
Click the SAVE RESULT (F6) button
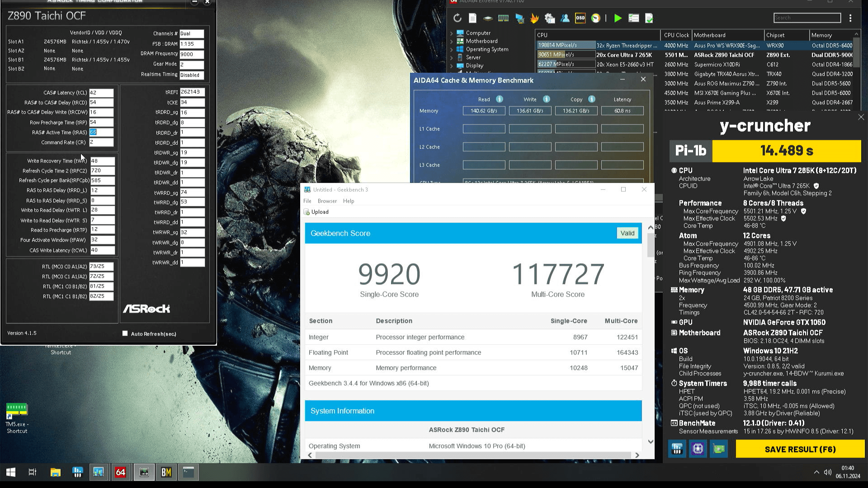(x=800, y=449)
